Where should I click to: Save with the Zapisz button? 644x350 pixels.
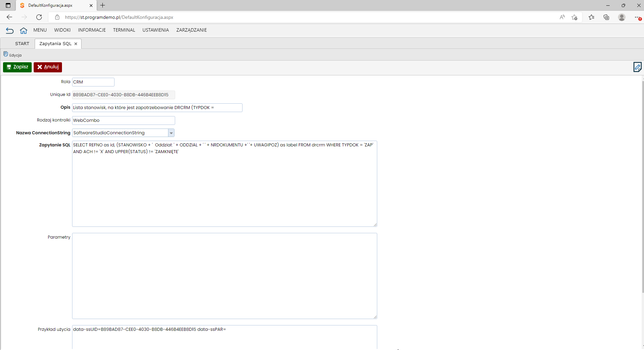pos(17,67)
